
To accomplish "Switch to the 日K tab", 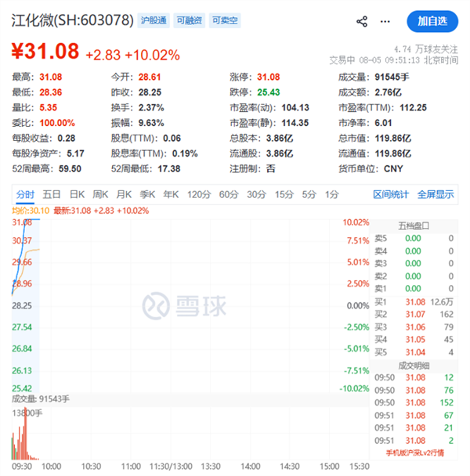I will (x=77, y=194).
